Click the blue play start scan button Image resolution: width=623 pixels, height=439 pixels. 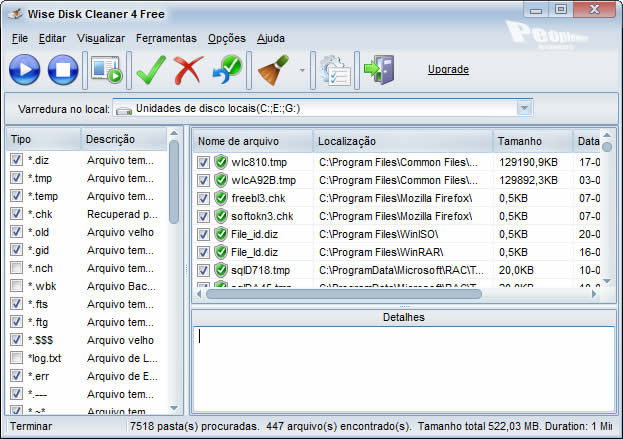click(x=25, y=70)
